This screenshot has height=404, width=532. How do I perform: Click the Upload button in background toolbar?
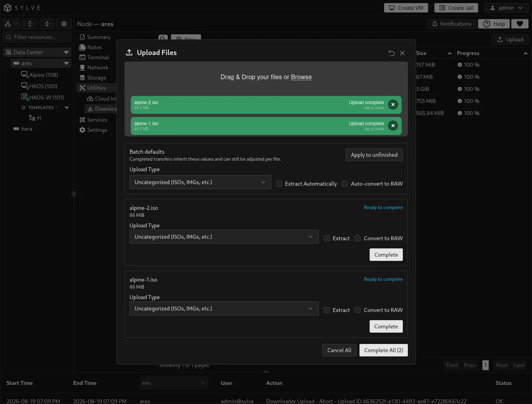tap(510, 39)
